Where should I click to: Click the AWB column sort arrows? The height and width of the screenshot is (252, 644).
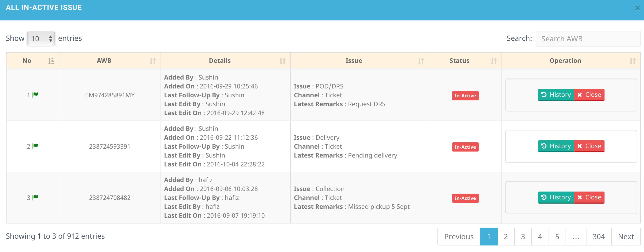pos(153,61)
